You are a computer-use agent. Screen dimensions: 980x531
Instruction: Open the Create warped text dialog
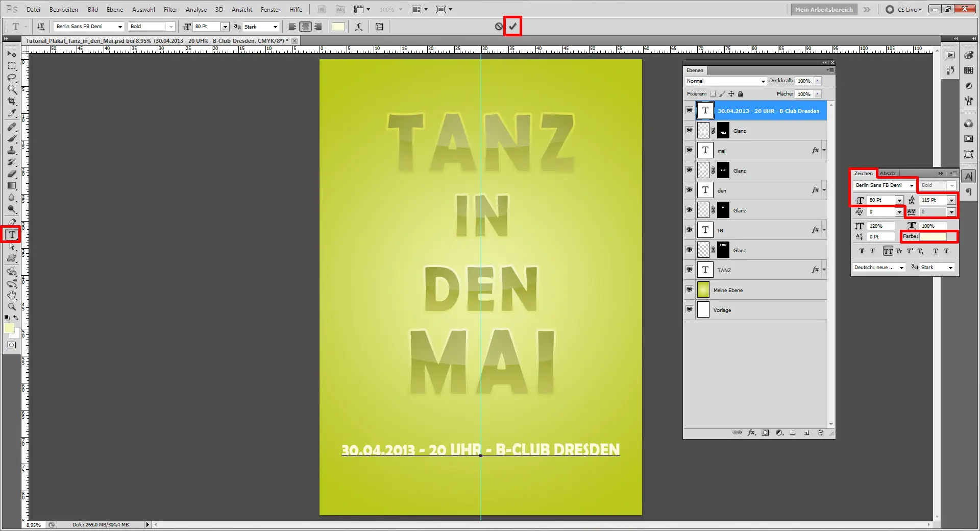[x=359, y=27]
